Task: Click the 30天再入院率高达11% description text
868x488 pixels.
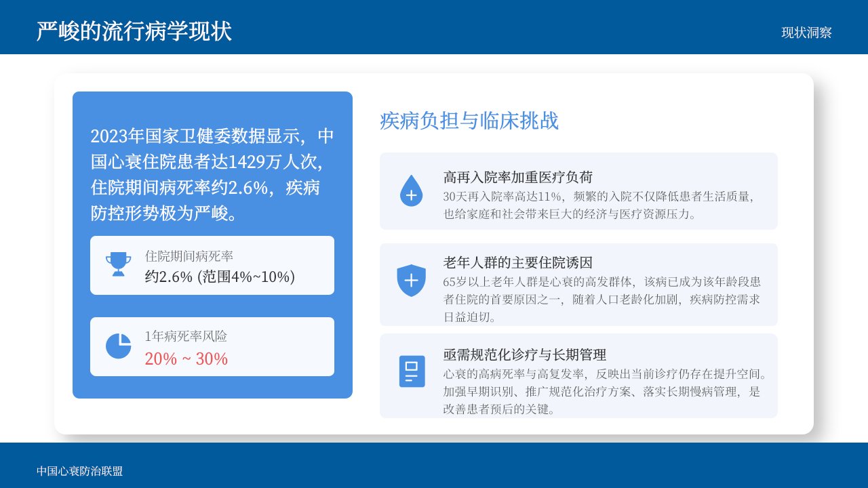Action: point(599,205)
